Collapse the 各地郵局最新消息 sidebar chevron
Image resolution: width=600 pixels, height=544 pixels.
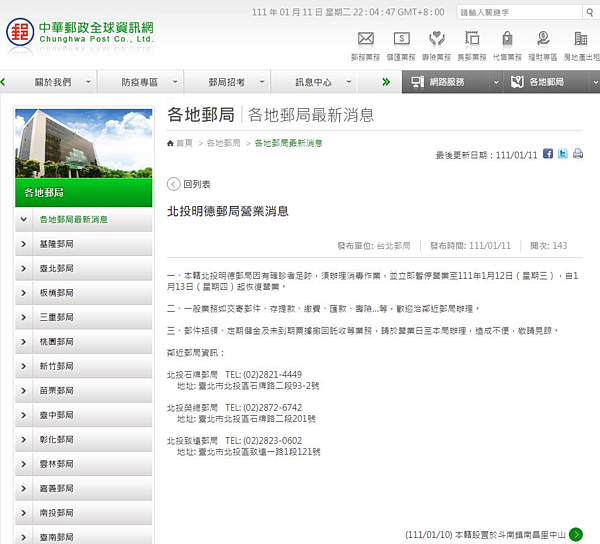[x=24, y=219]
